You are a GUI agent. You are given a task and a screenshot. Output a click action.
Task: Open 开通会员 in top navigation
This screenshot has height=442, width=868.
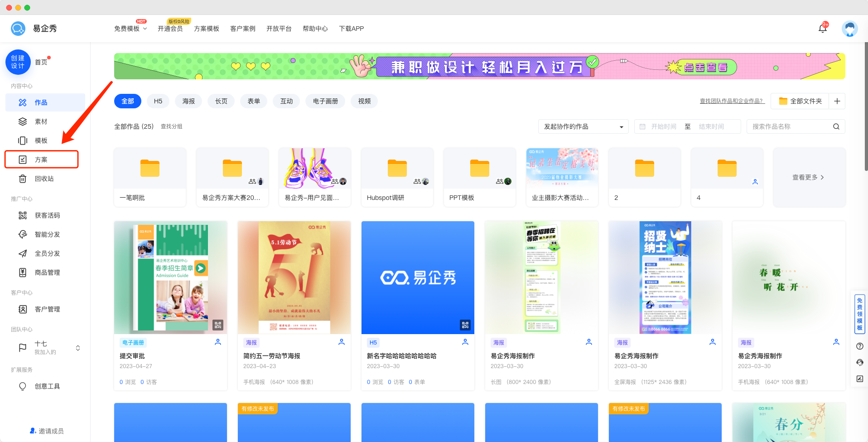170,29
